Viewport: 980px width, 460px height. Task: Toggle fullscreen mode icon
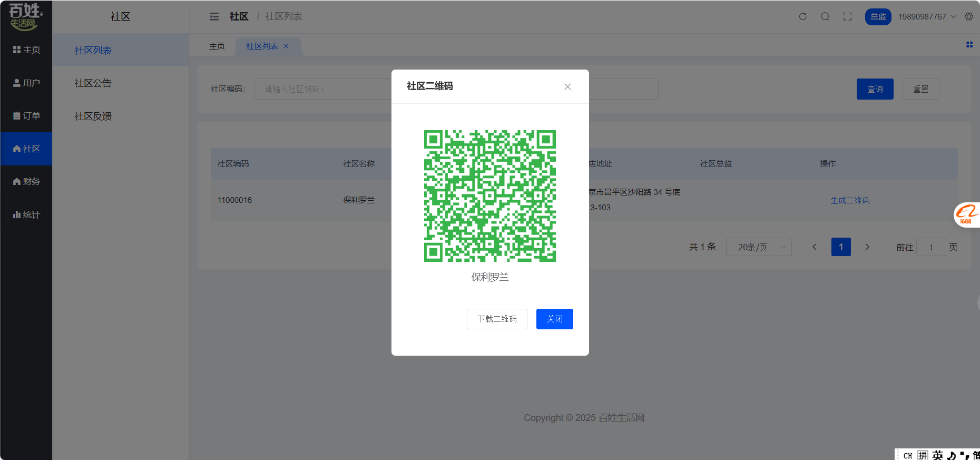point(847,17)
